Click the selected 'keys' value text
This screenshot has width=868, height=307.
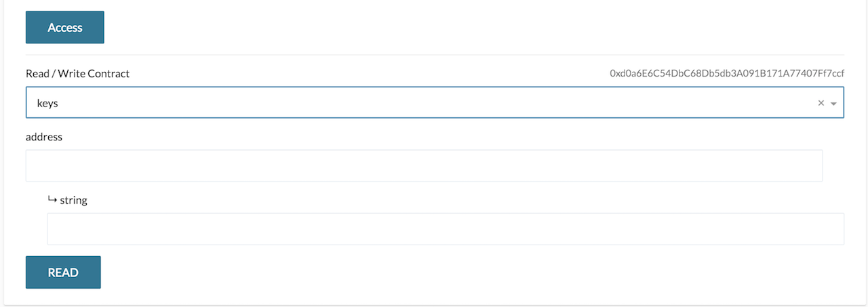point(48,103)
